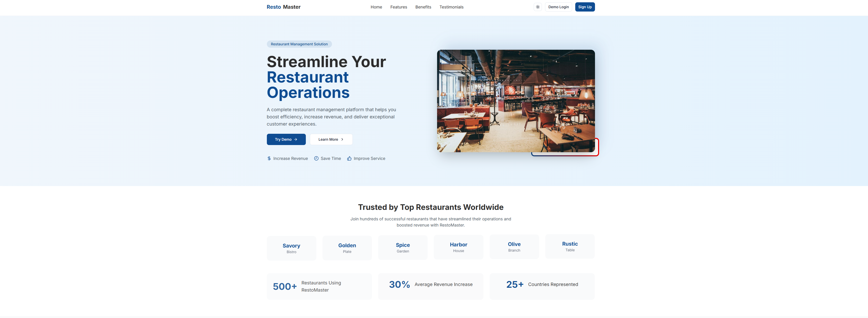Select the Harbor House card
Image resolution: width=868 pixels, height=318 pixels.
click(458, 247)
